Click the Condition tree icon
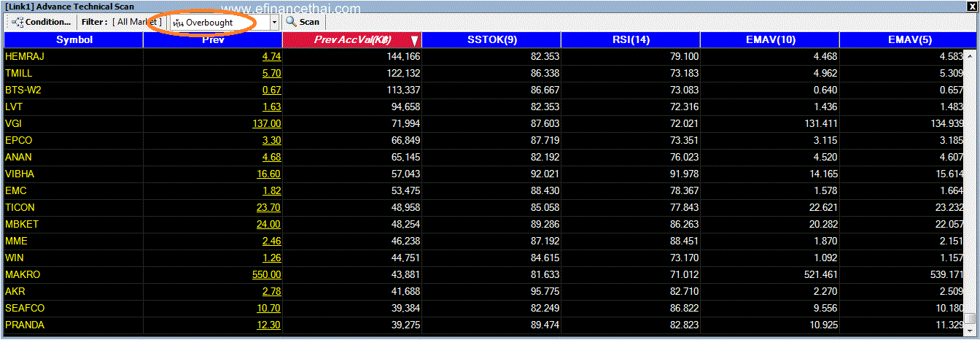This screenshot has width=980, height=340. [17, 22]
